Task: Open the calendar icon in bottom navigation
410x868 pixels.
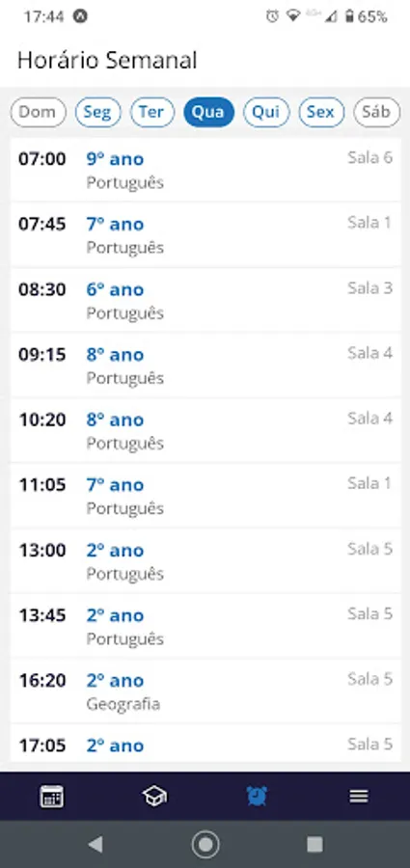Action: point(51,796)
